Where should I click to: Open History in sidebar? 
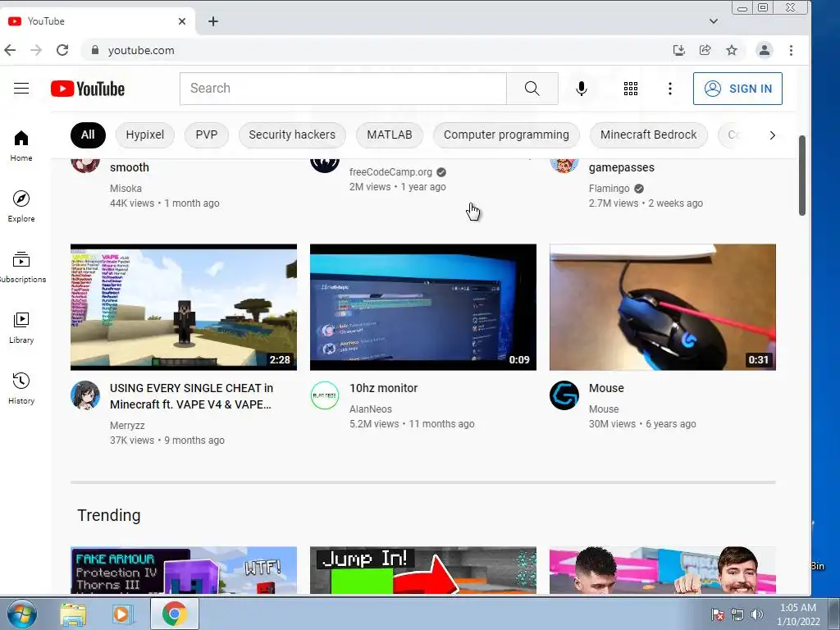21,388
